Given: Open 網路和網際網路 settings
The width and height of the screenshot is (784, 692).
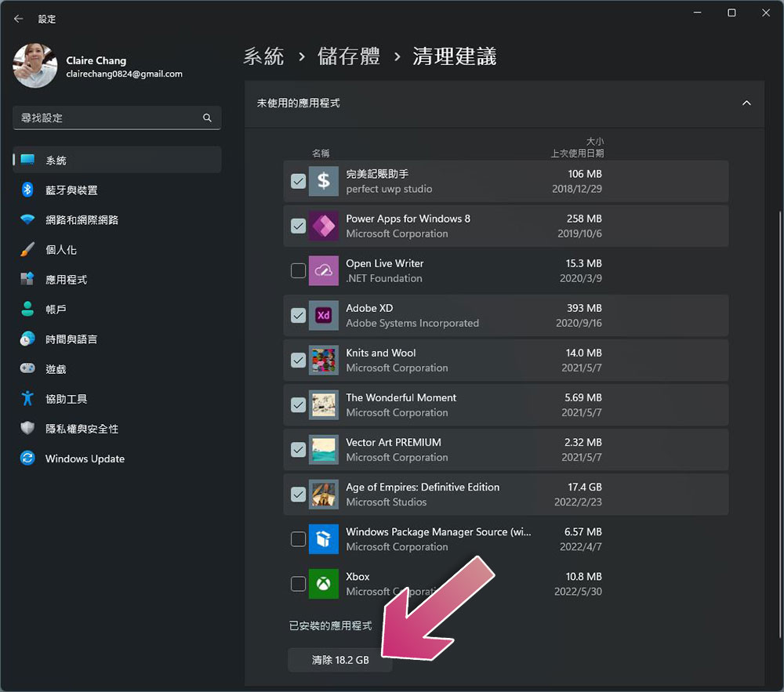Looking at the screenshot, I should 117,220.
